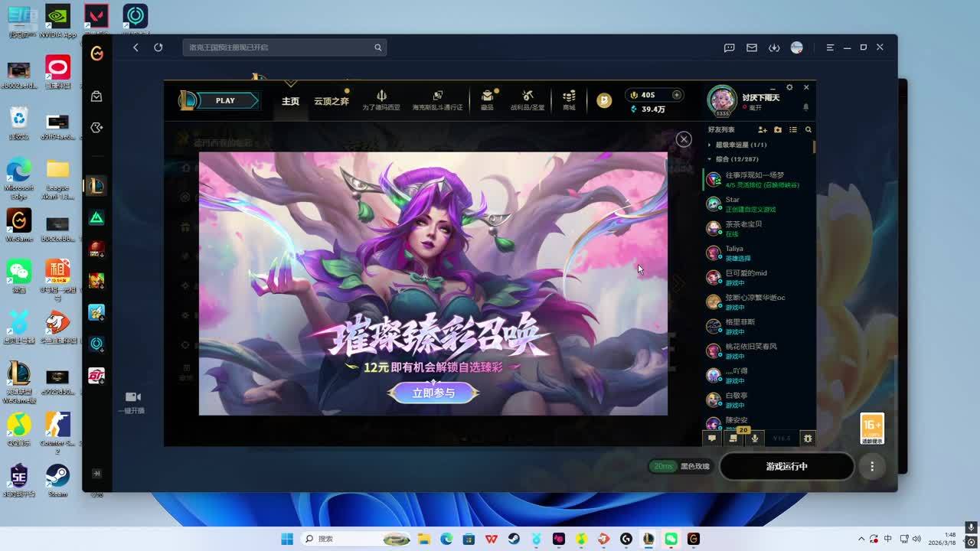Select friend 桃花依旧笑春风
The height and width of the screenshot is (551, 980).
pos(758,351)
